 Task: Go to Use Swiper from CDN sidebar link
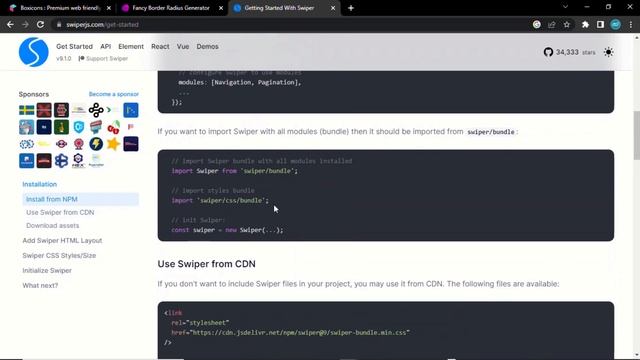60,212
